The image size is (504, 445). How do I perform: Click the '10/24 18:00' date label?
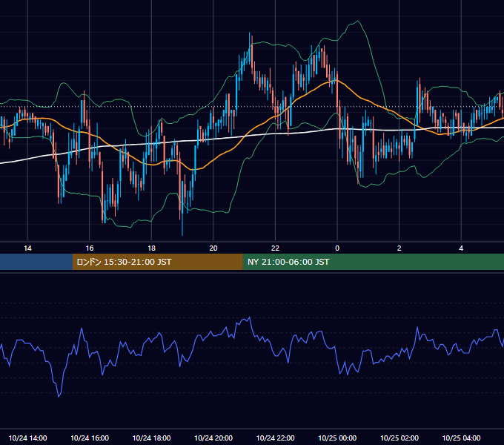[151, 438]
